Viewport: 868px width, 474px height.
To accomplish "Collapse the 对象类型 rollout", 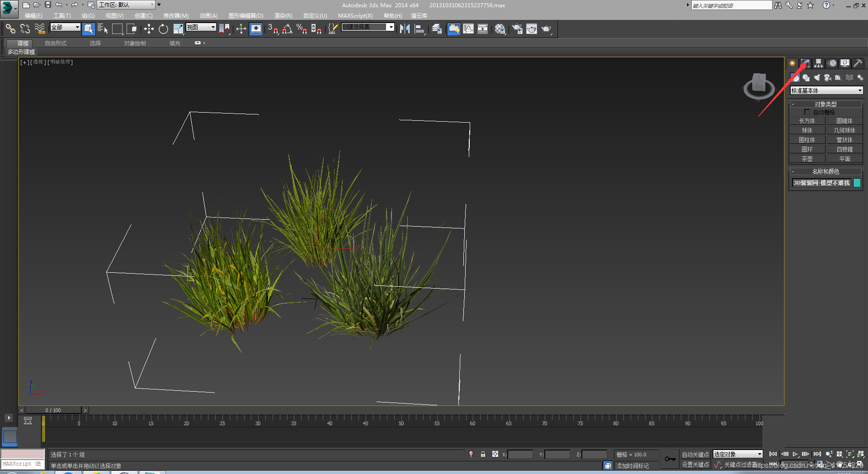I will (x=826, y=104).
